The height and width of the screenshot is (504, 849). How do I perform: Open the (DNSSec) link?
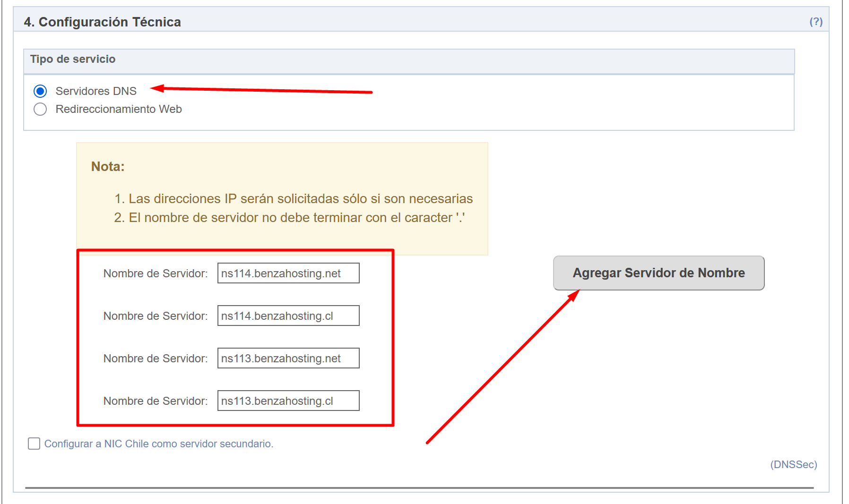pos(794,464)
